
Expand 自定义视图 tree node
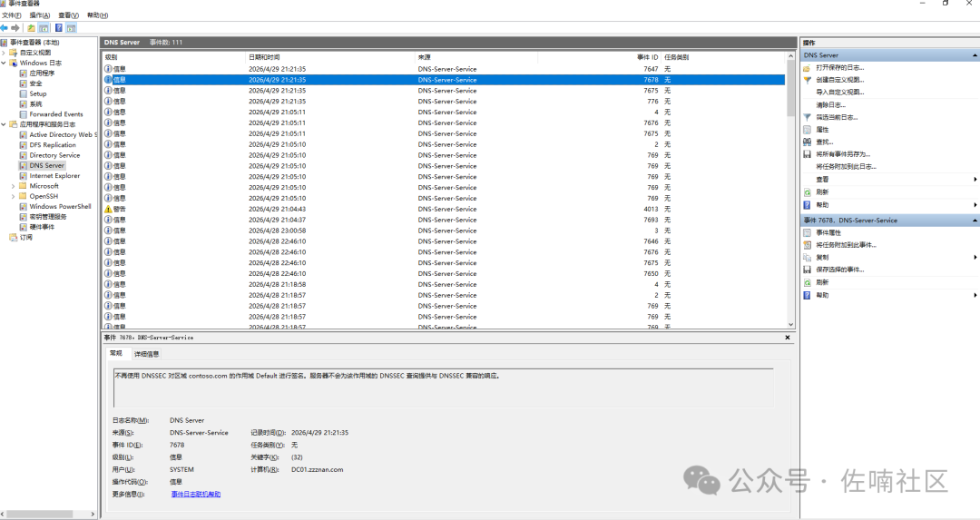click(4, 53)
